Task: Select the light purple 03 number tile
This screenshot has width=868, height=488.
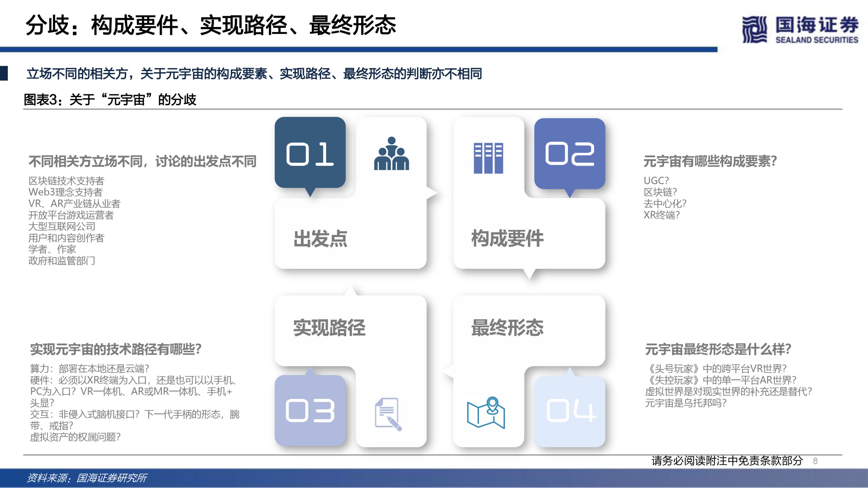Action: coord(310,410)
